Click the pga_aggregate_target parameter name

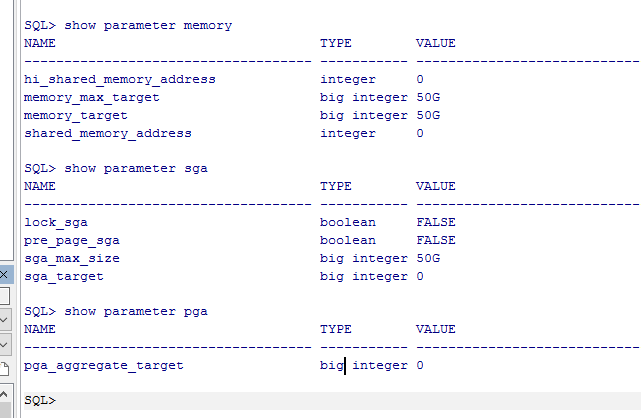tap(104, 366)
